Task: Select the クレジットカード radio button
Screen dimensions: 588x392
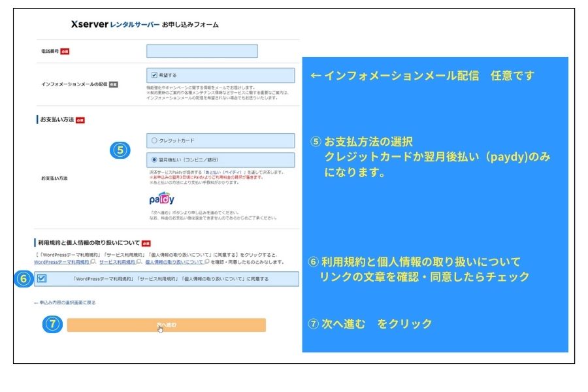Action: pyautogui.click(x=154, y=140)
